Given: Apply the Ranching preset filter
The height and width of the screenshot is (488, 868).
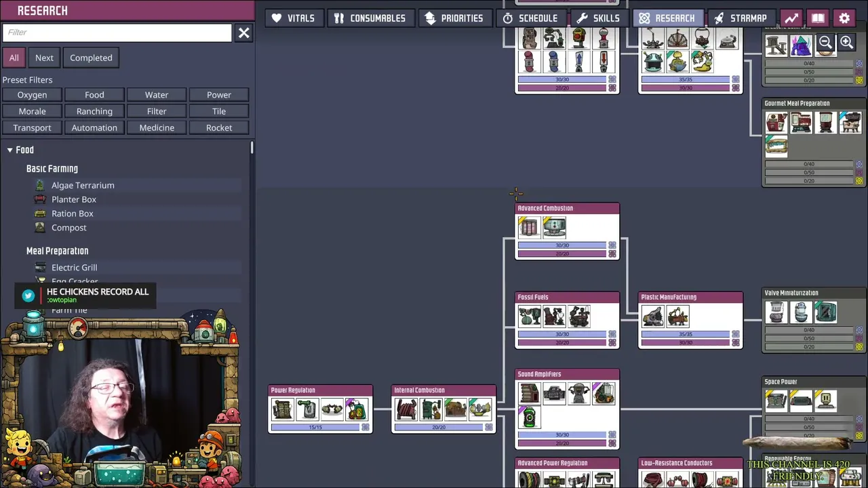Looking at the screenshot, I should [94, 111].
